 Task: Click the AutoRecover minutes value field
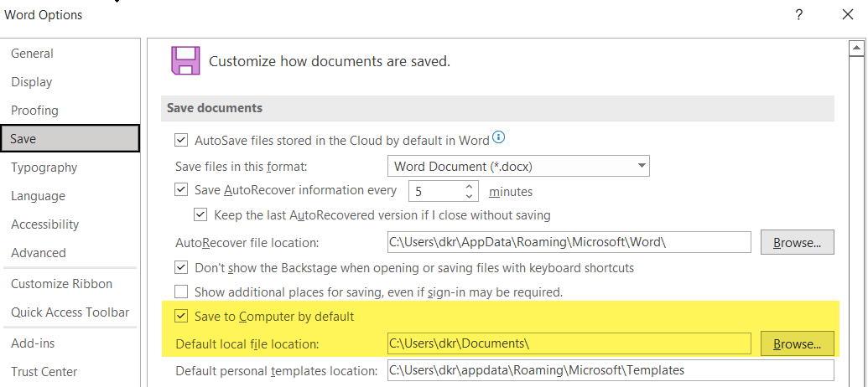click(x=435, y=191)
